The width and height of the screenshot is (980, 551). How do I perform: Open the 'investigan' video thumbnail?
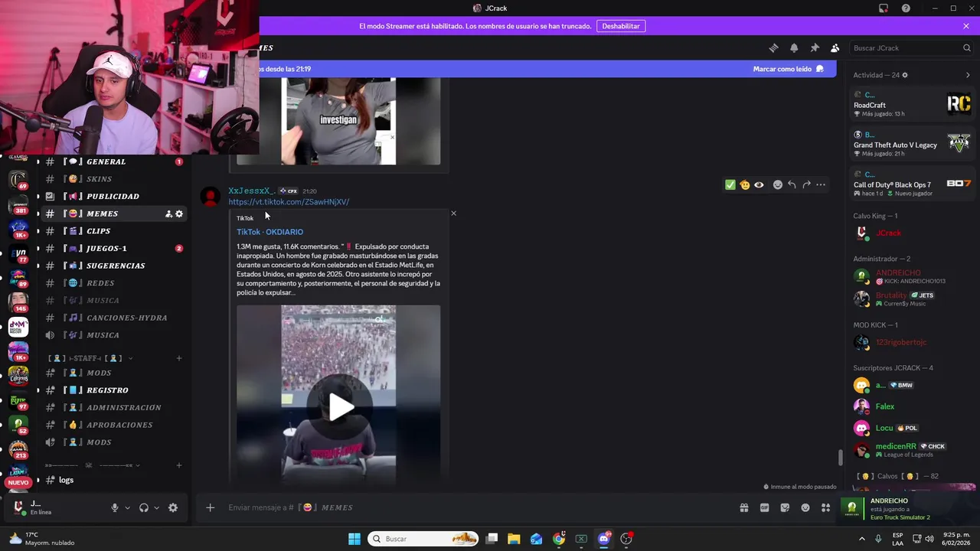point(338,121)
